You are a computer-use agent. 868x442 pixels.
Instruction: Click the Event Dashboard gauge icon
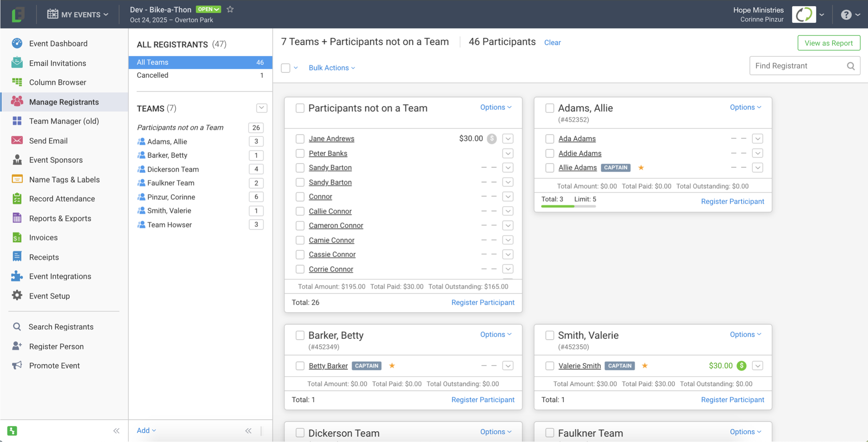17,43
